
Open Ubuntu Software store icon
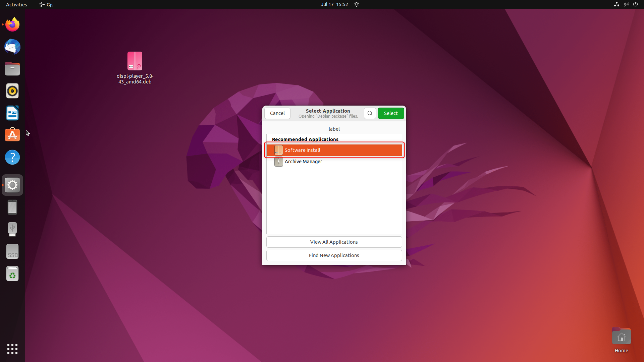pyautogui.click(x=12, y=135)
